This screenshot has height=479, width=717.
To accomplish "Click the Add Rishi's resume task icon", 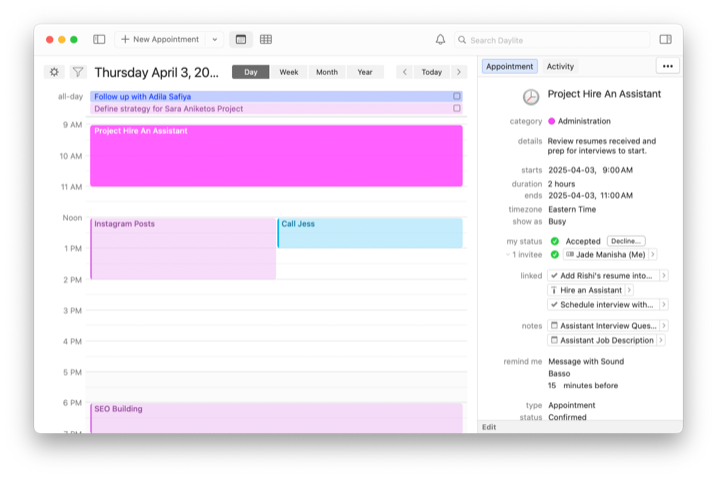I will pyautogui.click(x=554, y=276).
